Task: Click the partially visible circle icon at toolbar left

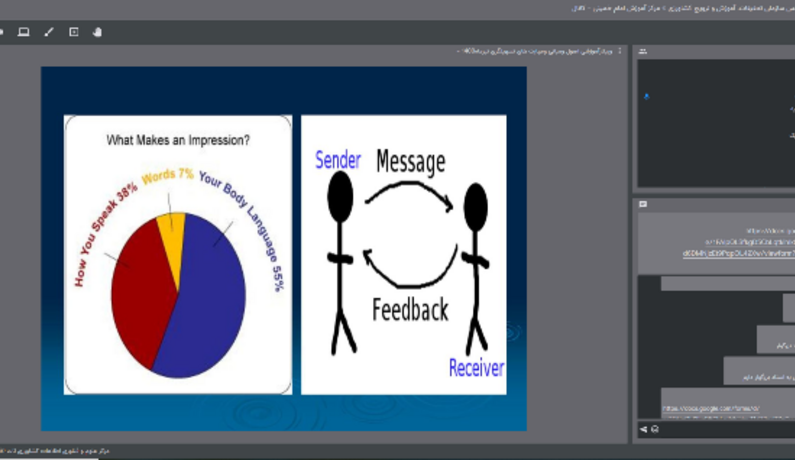Action: pyautogui.click(x=2, y=32)
